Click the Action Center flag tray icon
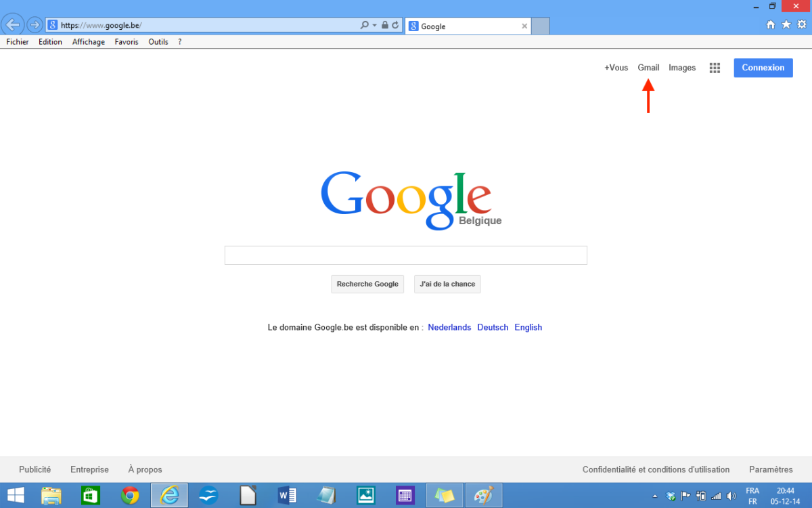 coord(685,496)
